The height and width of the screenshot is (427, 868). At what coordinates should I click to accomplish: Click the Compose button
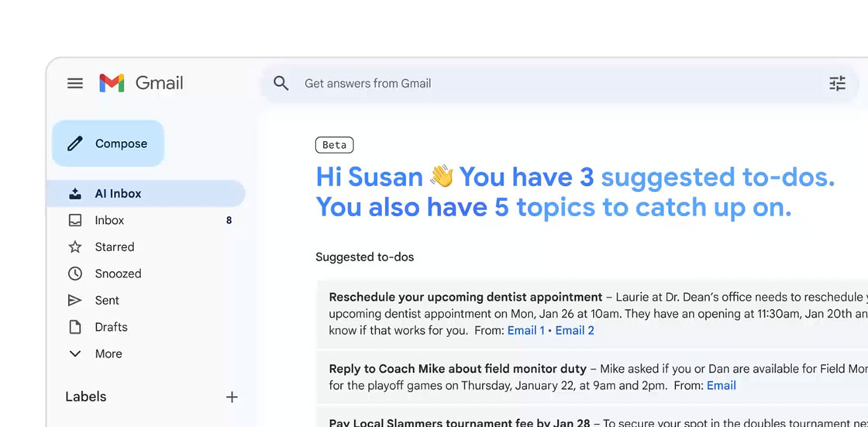(108, 143)
